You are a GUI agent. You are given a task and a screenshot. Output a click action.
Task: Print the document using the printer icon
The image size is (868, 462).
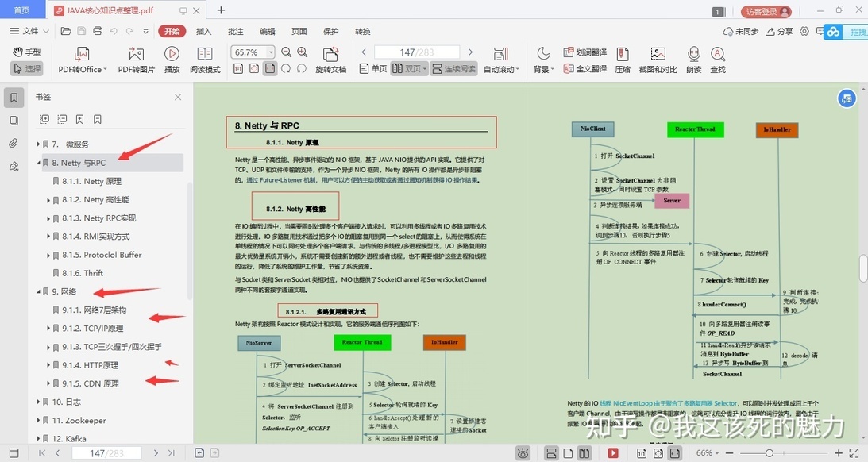click(98, 31)
